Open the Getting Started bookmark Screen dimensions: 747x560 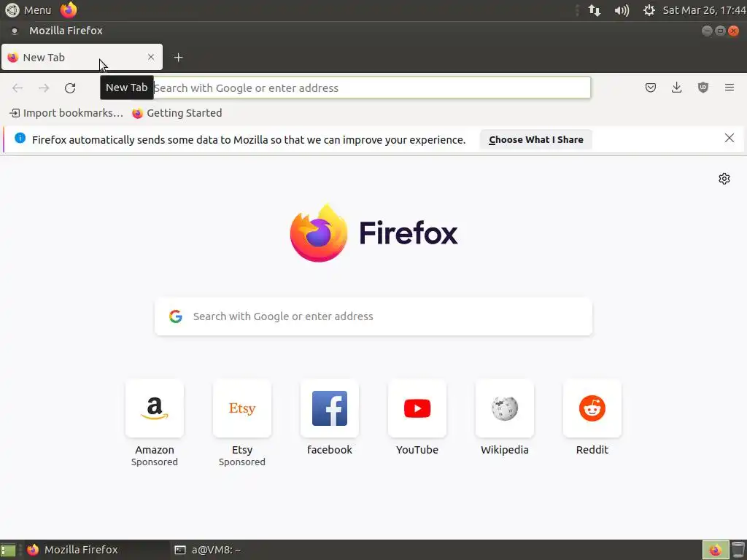[177, 113]
